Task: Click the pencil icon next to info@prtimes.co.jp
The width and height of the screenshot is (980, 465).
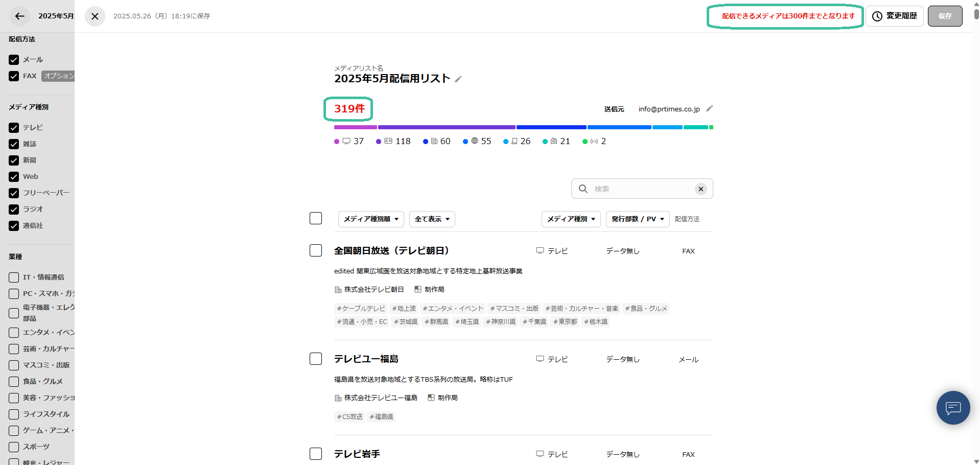Action: (x=710, y=108)
